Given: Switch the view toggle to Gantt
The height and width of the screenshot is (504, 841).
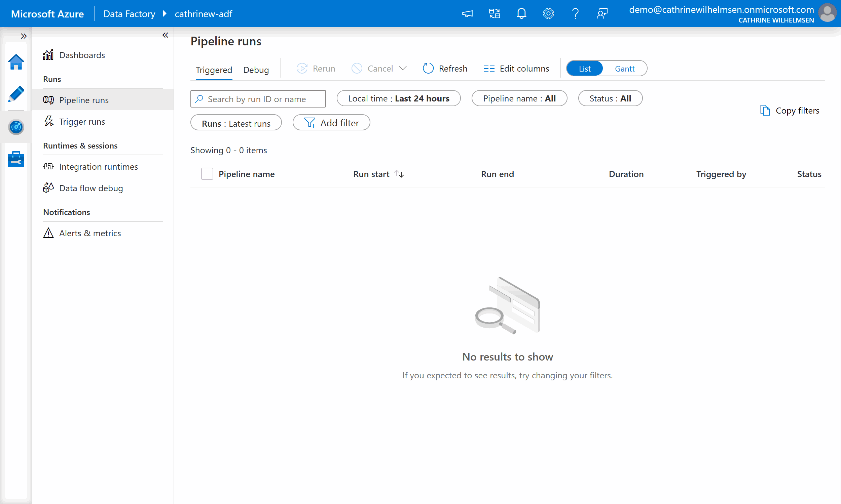Looking at the screenshot, I should 624,69.
